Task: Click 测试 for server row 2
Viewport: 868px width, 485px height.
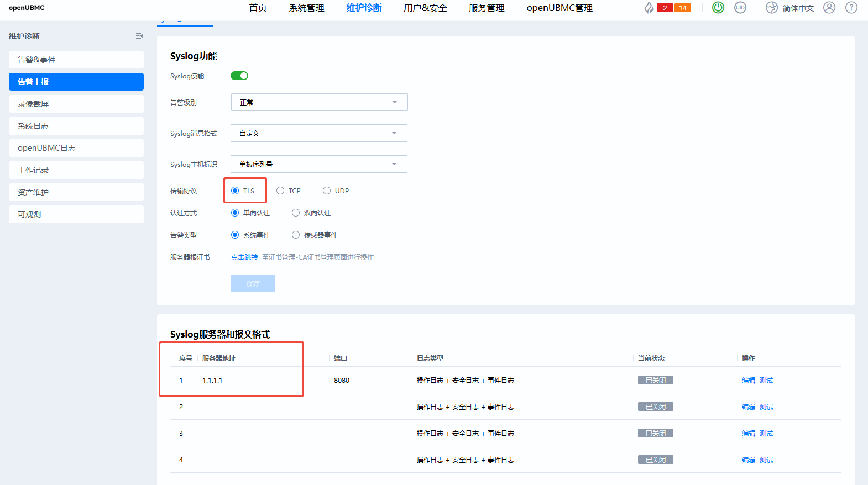Action: point(766,407)
